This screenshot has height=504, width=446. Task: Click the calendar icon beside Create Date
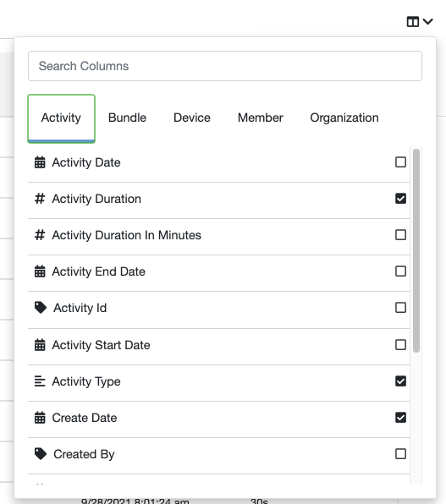tap(40, 418)
